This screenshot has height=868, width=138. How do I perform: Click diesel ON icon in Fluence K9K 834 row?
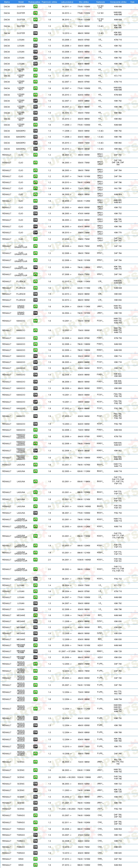35,300
